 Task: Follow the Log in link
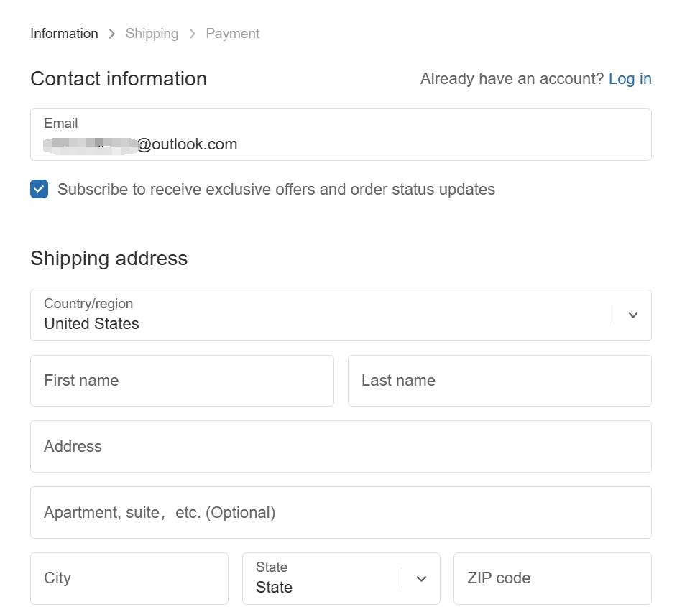pyautogui.click(x=630, y=79)
